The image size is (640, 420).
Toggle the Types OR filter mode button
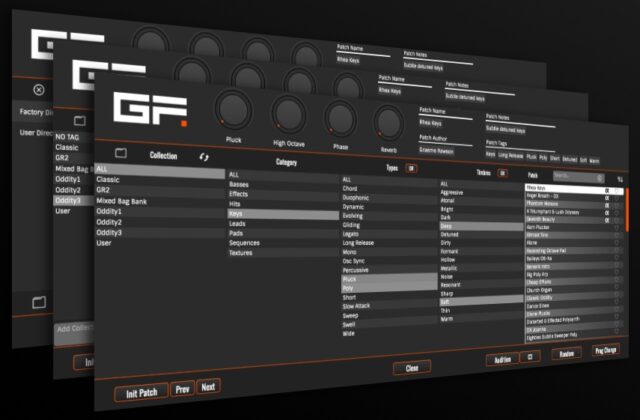pos(411,168)
